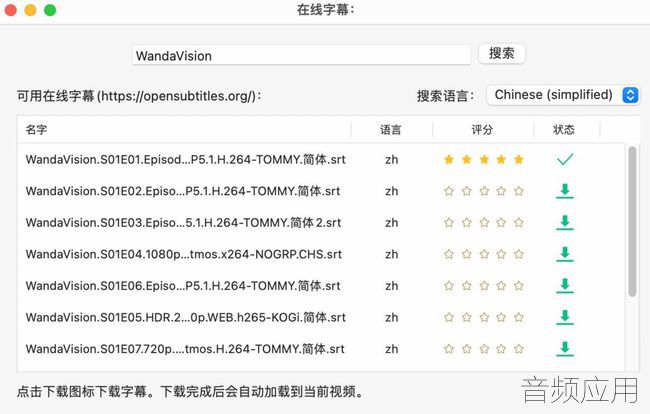The width and height of the screenshot is (650, 414).
Task: Click the subtitle list vertical scrollbar
Action: point(632,222)
